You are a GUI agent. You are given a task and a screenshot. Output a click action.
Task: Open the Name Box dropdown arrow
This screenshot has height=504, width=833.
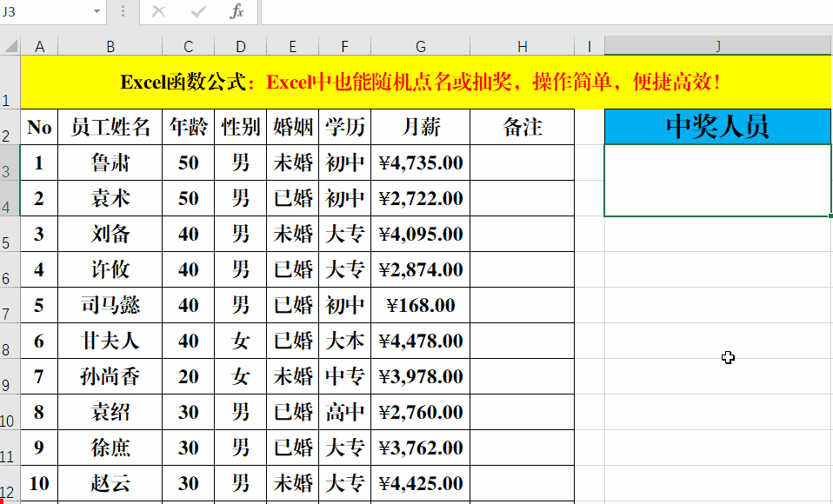point(97,11)
